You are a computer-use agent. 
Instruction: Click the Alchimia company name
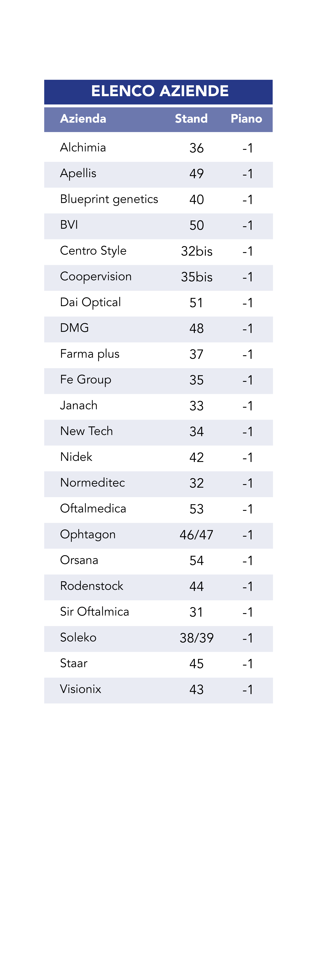pos(83,148)
